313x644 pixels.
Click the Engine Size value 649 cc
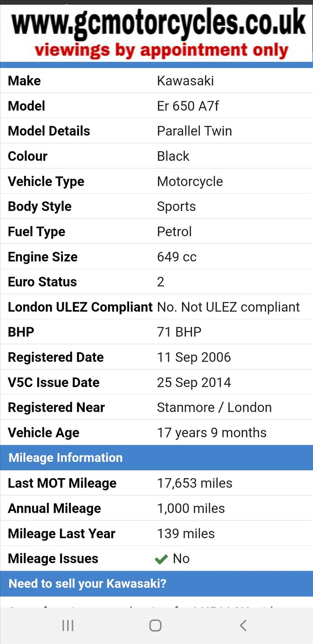[177, 257]
